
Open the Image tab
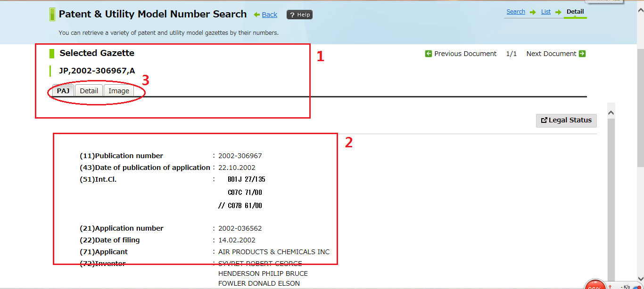119,91
